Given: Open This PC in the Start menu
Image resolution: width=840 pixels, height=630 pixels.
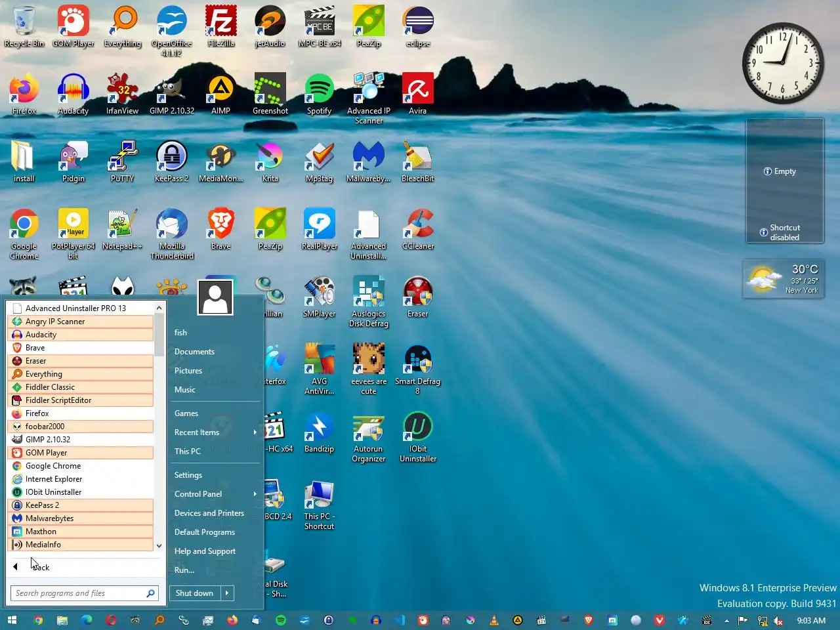Looking at the screenshot, I should tap(188, 451).
